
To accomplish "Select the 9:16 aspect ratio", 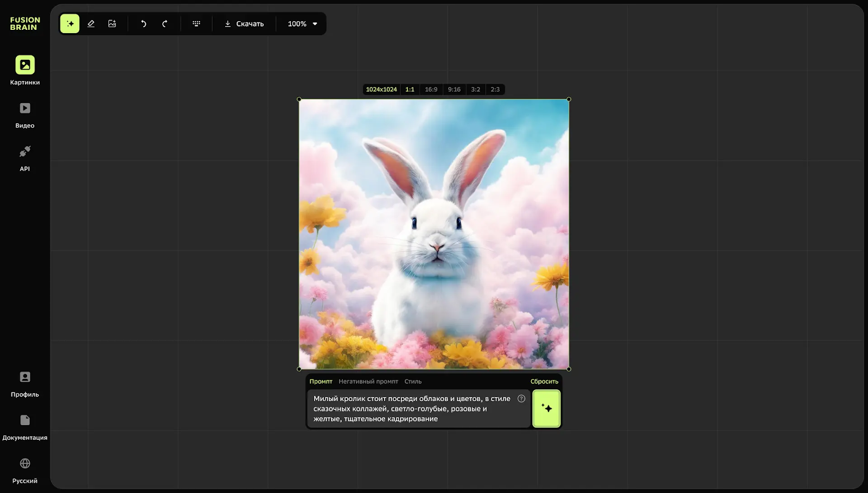I will tap(454, 90).
